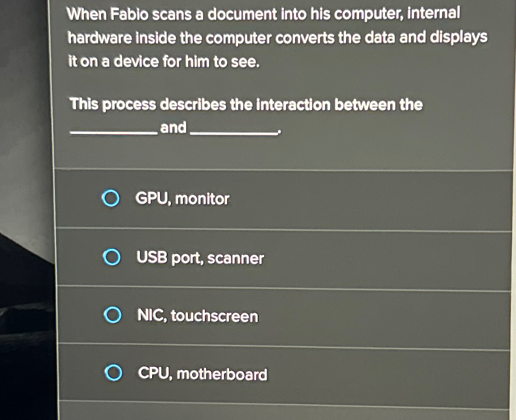Click the sentence starting 'This process describes'
516x420 pixels.
(x=246, y=105)
